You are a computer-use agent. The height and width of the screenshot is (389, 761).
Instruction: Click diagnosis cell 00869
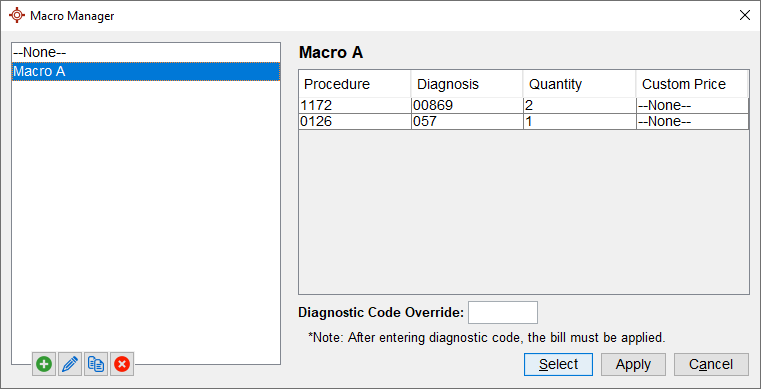467,106
